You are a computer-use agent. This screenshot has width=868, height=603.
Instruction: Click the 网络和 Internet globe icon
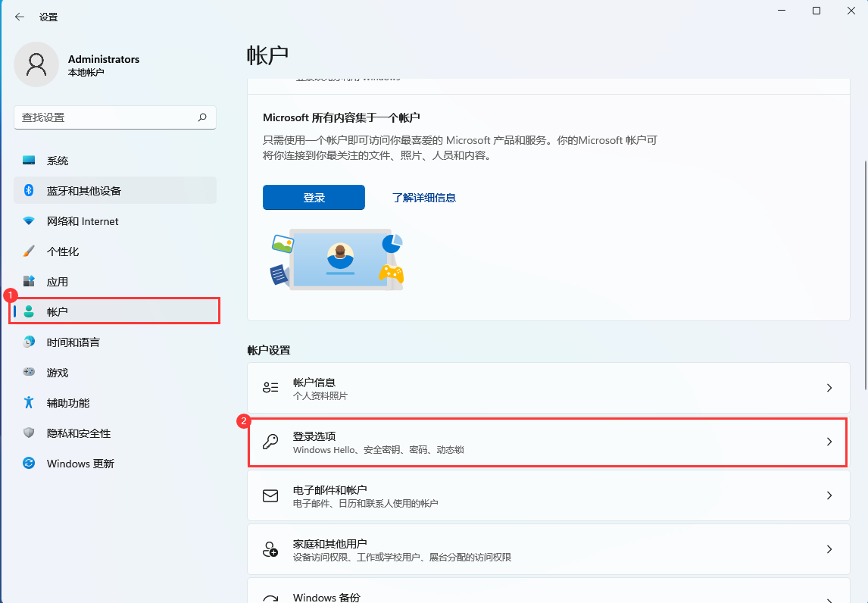click(27, 220)
